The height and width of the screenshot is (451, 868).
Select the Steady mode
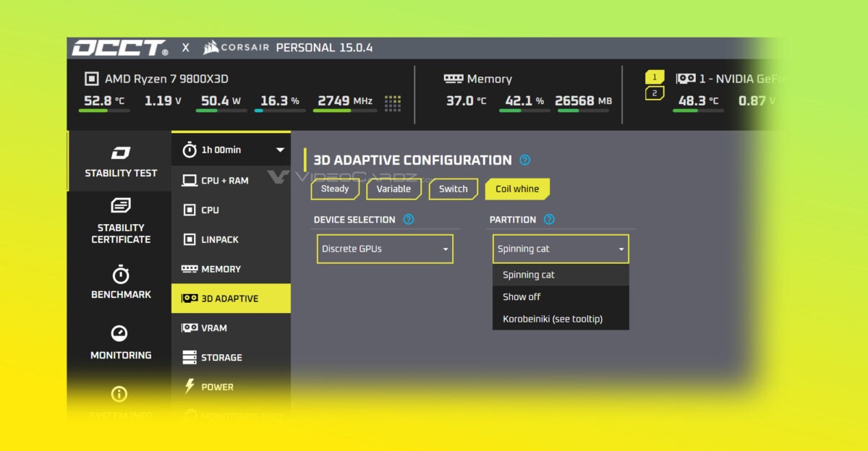coord(335,189)
